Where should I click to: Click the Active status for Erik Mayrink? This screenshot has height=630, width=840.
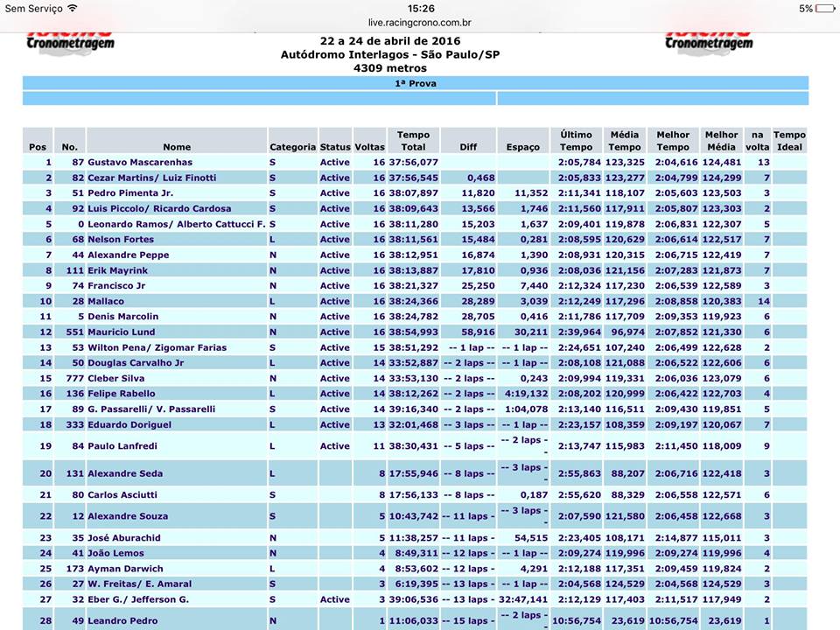(x=334, y=270)
